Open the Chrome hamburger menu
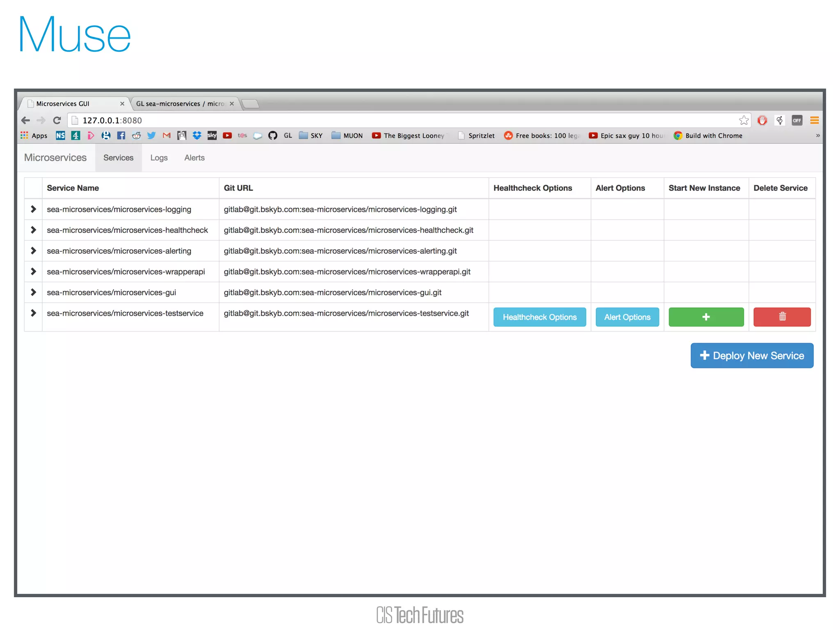Screen dimensions: 840x630 [x=814, y=120]
